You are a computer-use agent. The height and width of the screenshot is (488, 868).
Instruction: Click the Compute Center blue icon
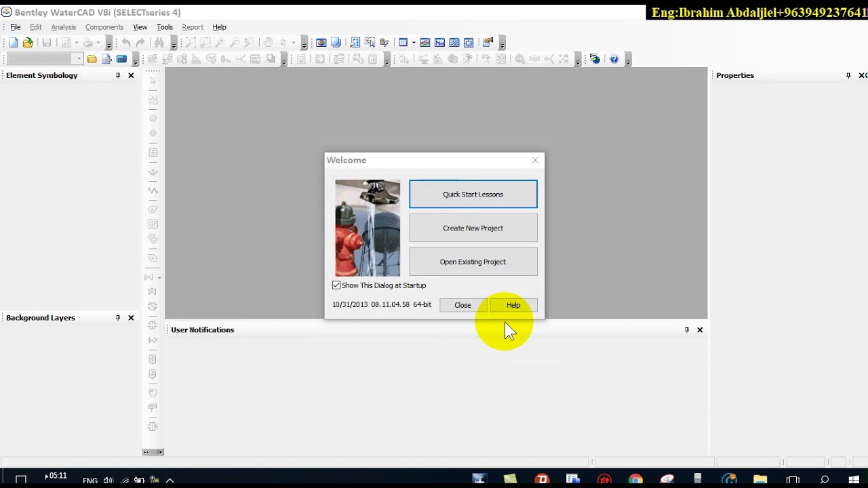tap(121, 59)
